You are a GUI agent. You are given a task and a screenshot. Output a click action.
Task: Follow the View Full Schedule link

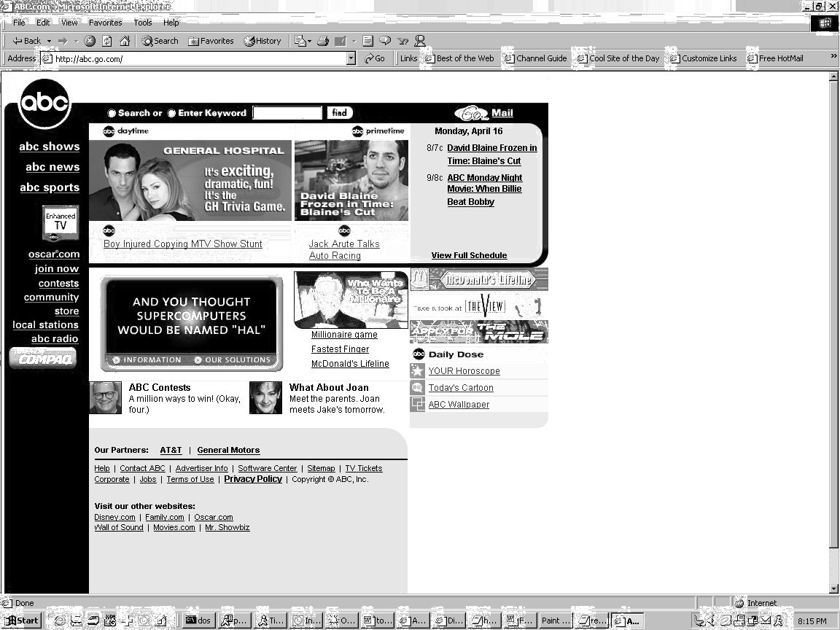(469, 255)
